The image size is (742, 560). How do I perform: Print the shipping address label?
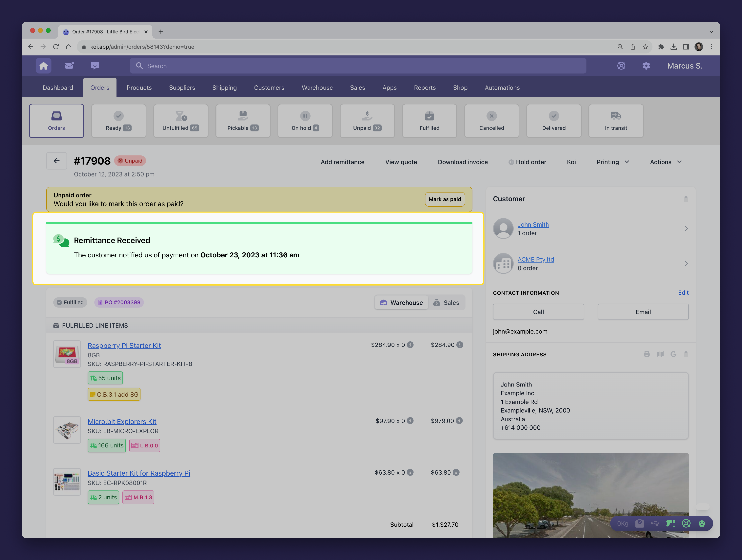tap(647, 354)
